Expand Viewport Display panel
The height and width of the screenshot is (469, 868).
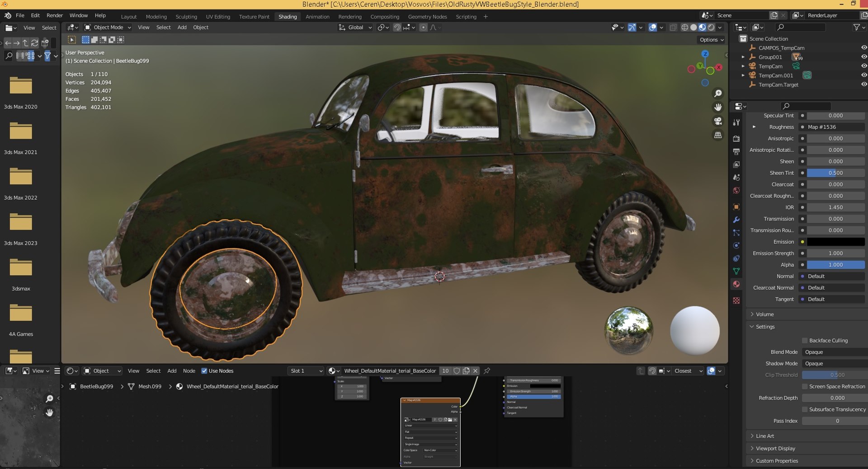775,449
